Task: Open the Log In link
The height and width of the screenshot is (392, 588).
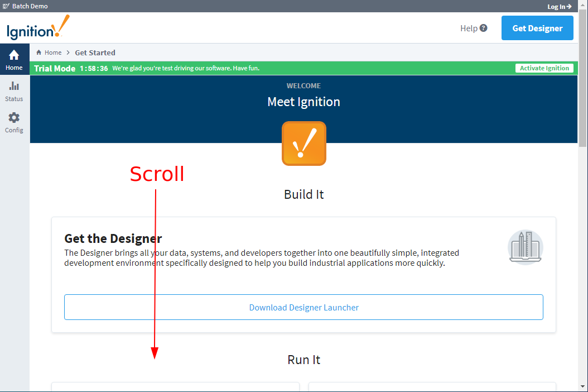Action: click(x=559, y=6)
